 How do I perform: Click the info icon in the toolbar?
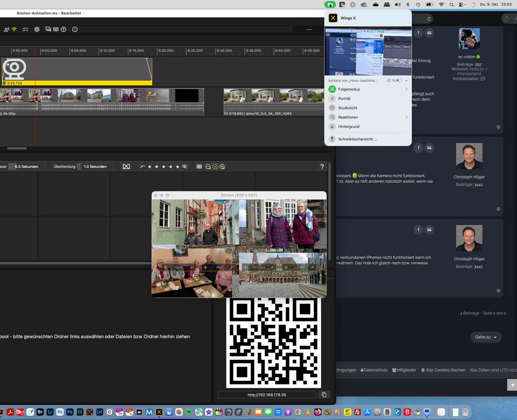click(75, 29)
